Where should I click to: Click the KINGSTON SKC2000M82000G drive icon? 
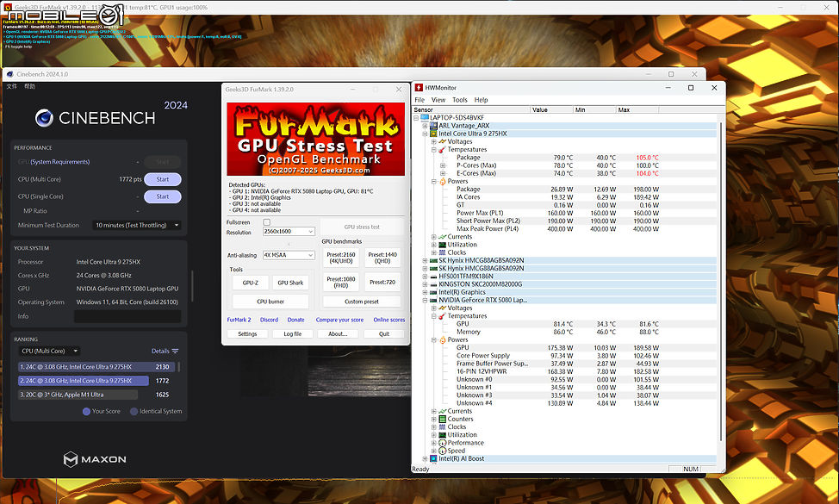pyautogui.click(x=433, y=284)
